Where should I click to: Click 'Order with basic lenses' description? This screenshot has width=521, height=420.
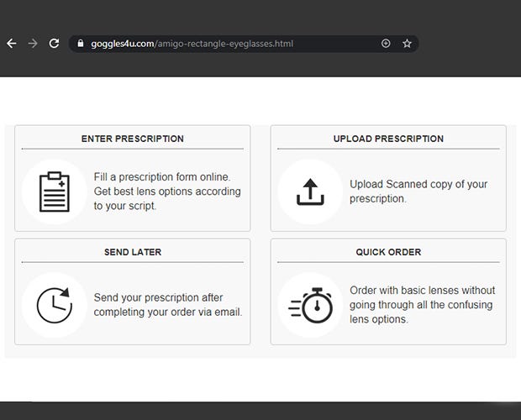pyautogui.click(x=423, y=305)
